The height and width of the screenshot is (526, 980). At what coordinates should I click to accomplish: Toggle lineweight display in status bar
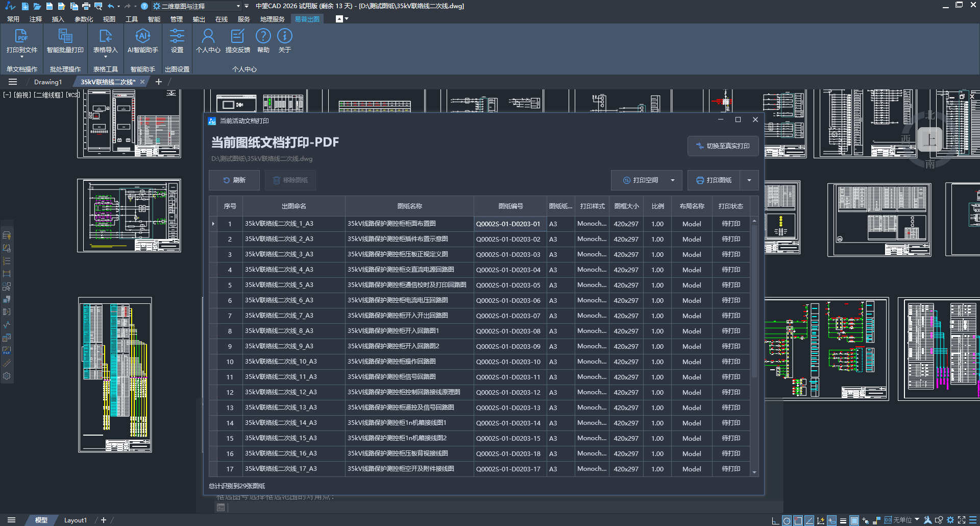tap(843, 520)
